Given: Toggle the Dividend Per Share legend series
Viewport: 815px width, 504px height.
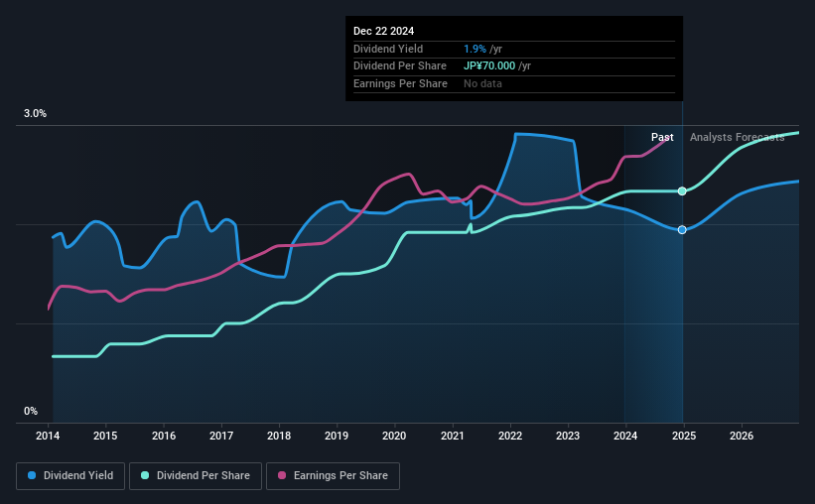Looking at the screenshot, I should 196,476.
